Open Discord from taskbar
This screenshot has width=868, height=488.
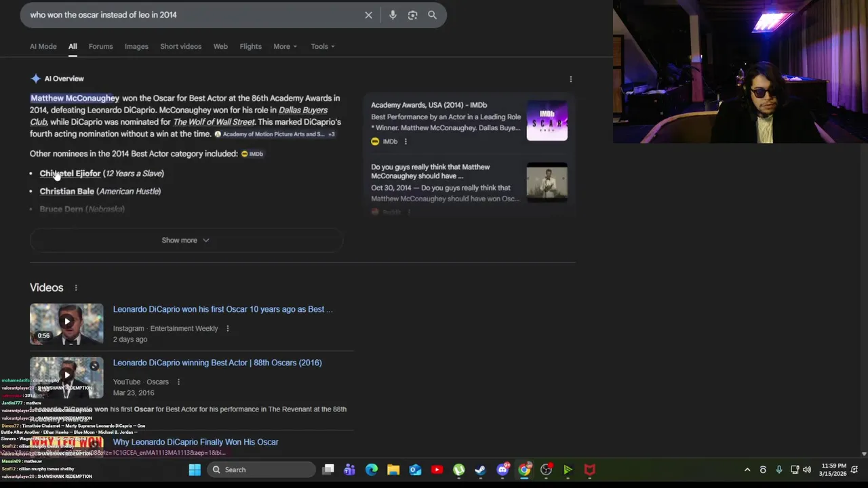tap(502, 470)
